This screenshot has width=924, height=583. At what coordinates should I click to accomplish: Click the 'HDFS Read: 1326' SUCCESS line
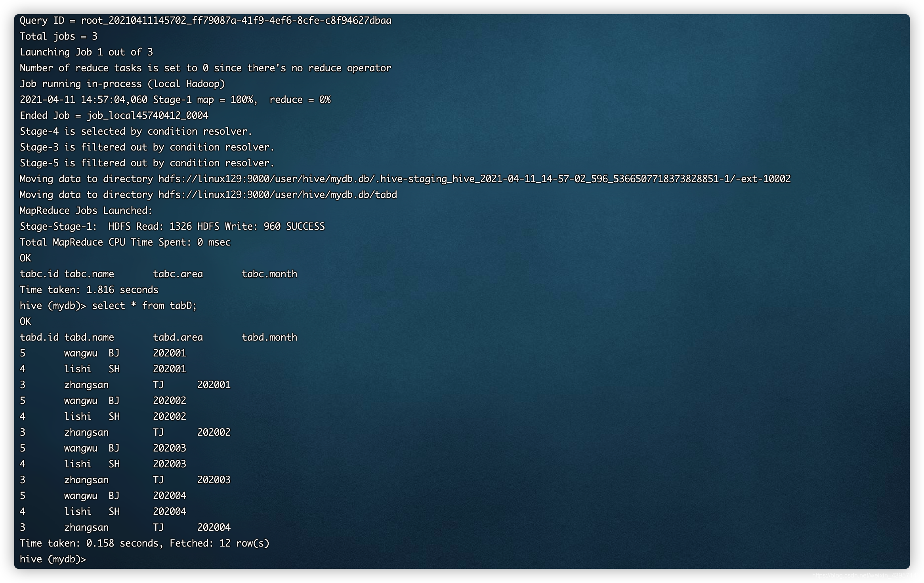click(x=172, y=227)
